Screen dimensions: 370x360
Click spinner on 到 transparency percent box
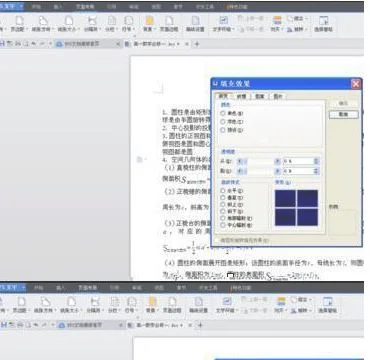316,171
